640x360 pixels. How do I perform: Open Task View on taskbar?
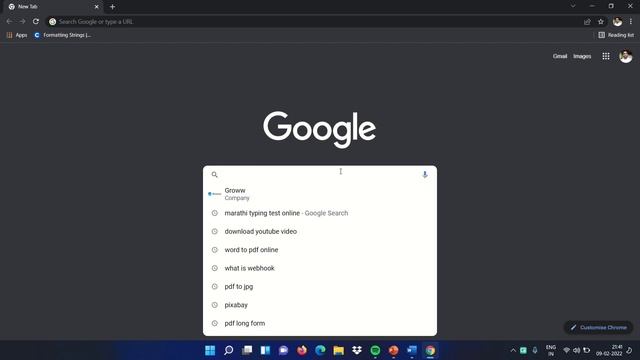(247, 350)
